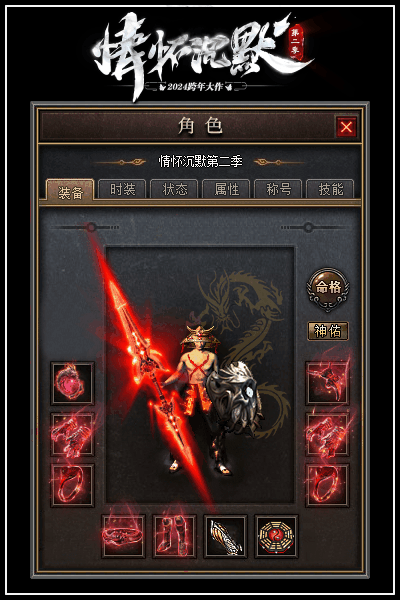400x600 pixels.
Task: Select the red boots equipment slot
Action: click(x=175, y=536)
